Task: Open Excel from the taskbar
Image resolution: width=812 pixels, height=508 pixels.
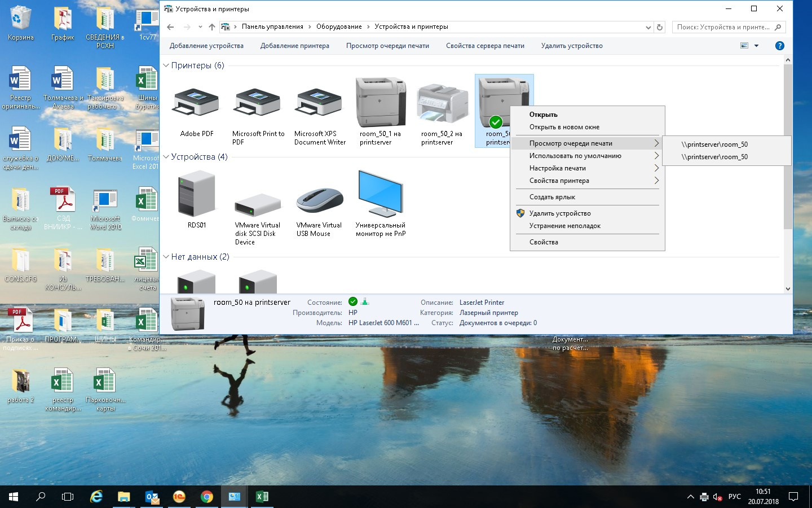Action: (x=262, y=497)
